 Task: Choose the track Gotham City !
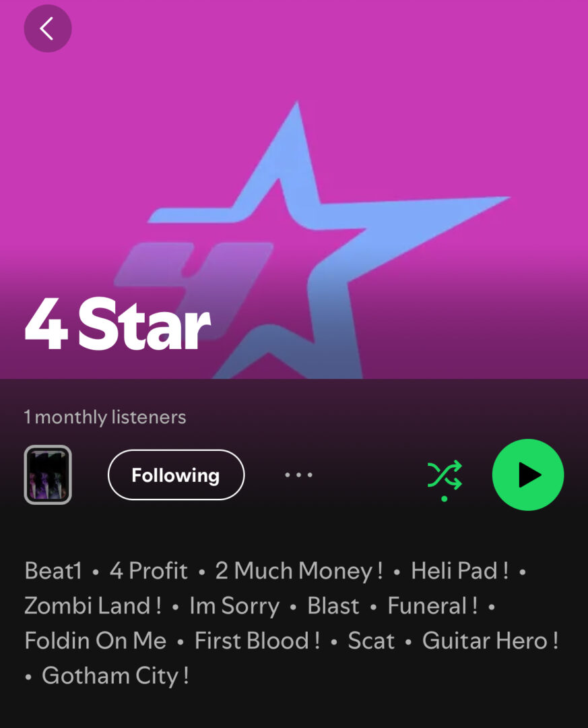pyautogui.click(x=116, y=676)
